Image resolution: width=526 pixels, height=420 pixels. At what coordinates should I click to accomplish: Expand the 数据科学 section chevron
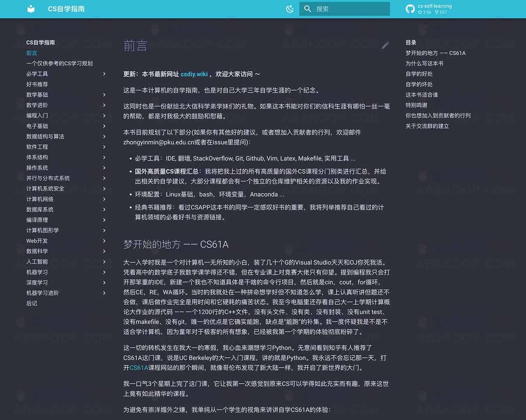(x=104, y=251)
